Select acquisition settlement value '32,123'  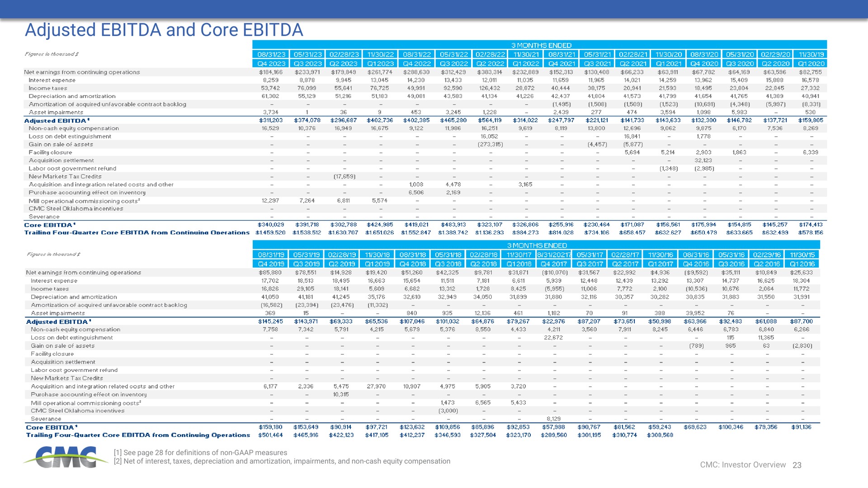(703, 160)
